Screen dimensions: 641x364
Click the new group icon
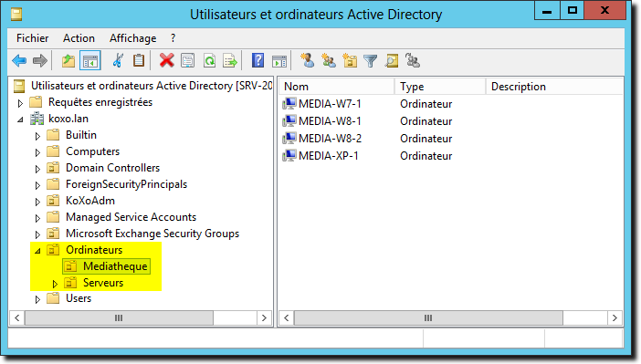[x=329, y=60]
